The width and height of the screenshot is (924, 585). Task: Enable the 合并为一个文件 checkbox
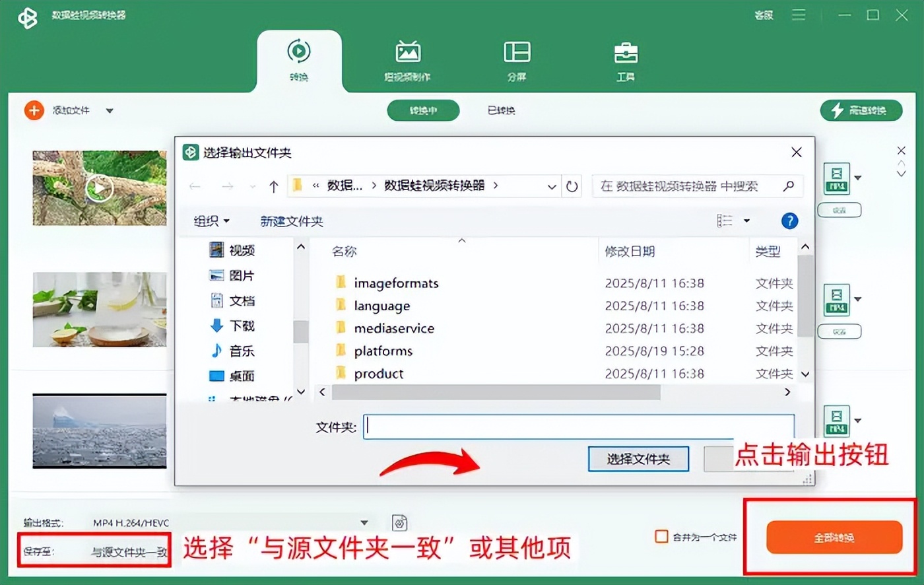pyautogui.click(x=660, y=537)
